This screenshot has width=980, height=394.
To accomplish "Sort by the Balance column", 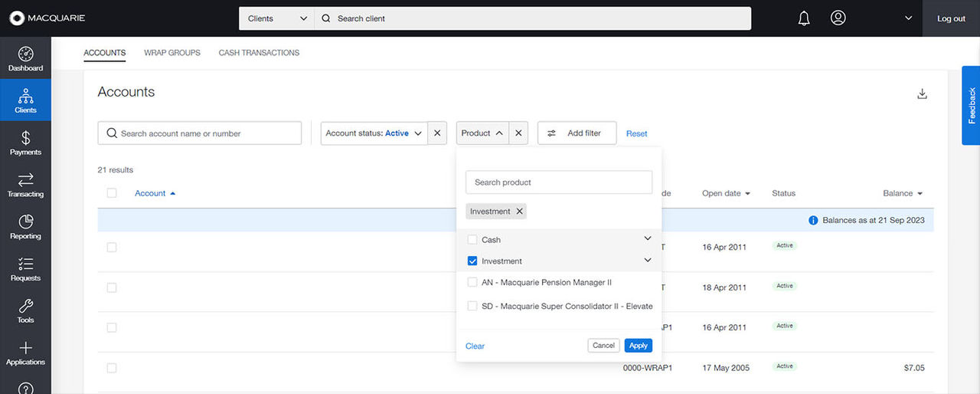I will pos(902,193).
